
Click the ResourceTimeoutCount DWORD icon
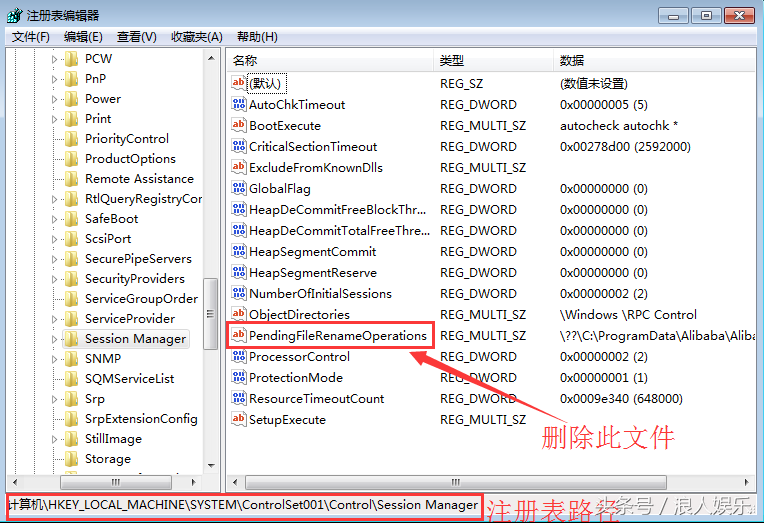click(x=238, y=398)
